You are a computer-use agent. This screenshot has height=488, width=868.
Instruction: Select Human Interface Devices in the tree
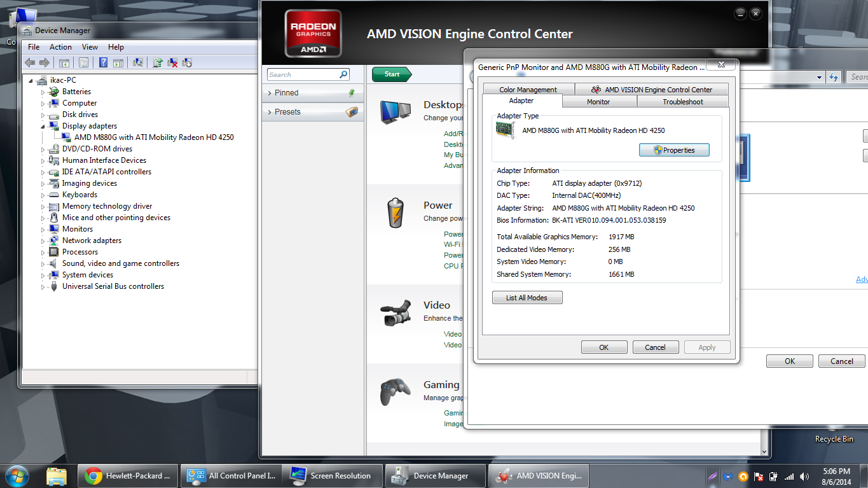[104, 160]
